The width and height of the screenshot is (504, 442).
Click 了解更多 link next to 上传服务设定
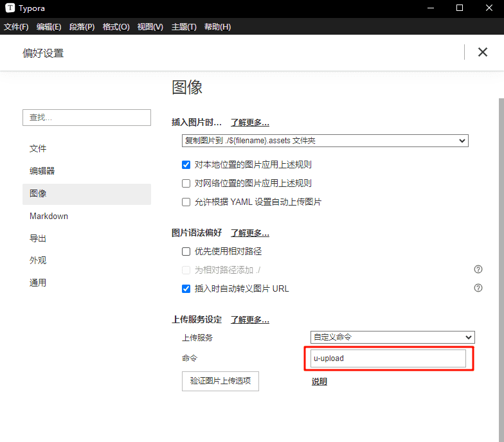[249, 320]
